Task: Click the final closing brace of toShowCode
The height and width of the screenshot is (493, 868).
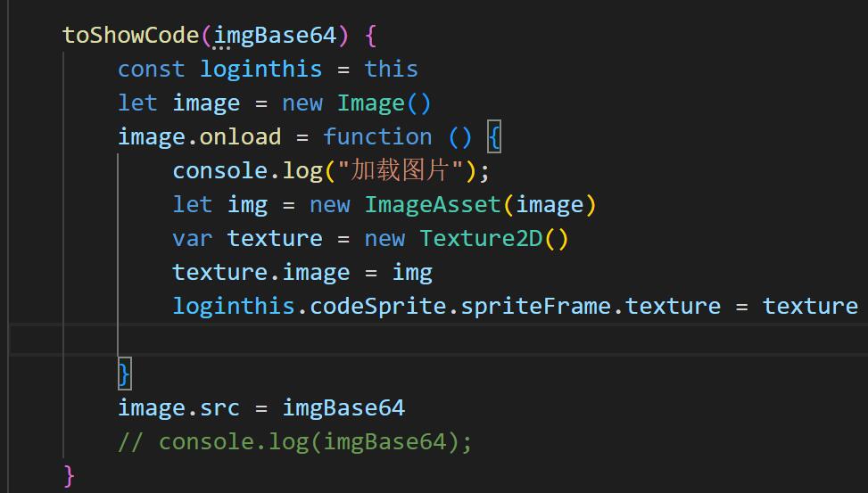Action: tap(69, 475)
